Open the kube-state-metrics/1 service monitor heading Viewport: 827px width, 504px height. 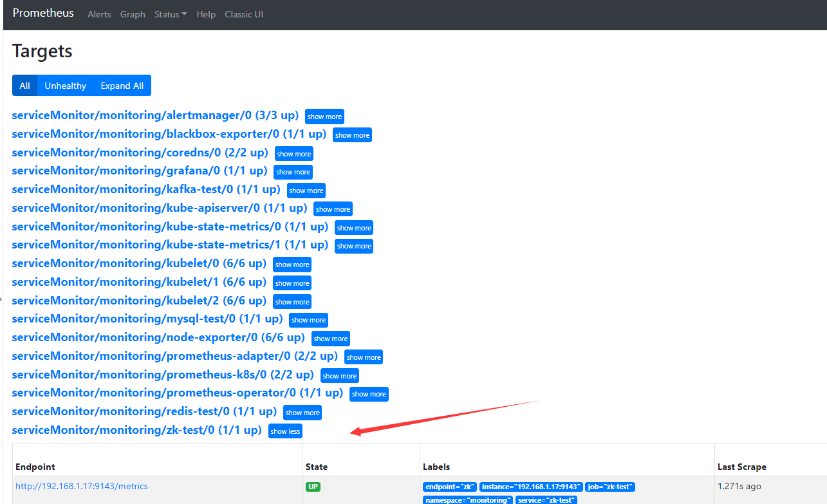point(170,245)
